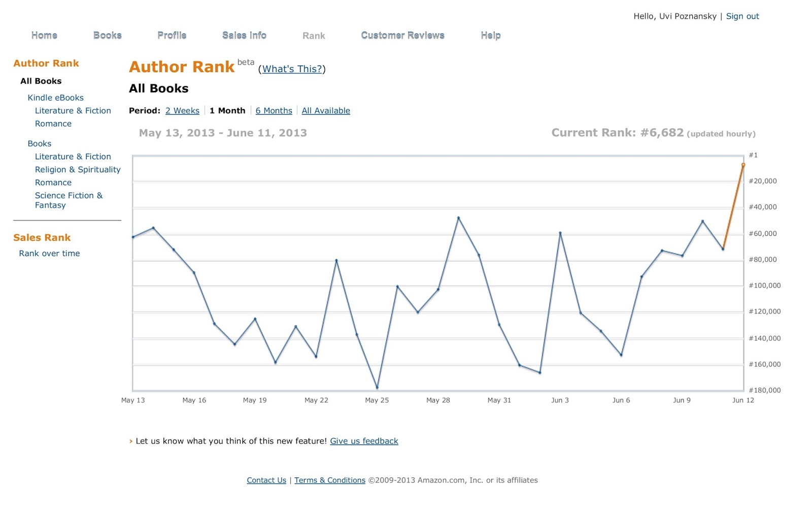
Task: Go to the Books tab
Action: (x=107, y=36)
